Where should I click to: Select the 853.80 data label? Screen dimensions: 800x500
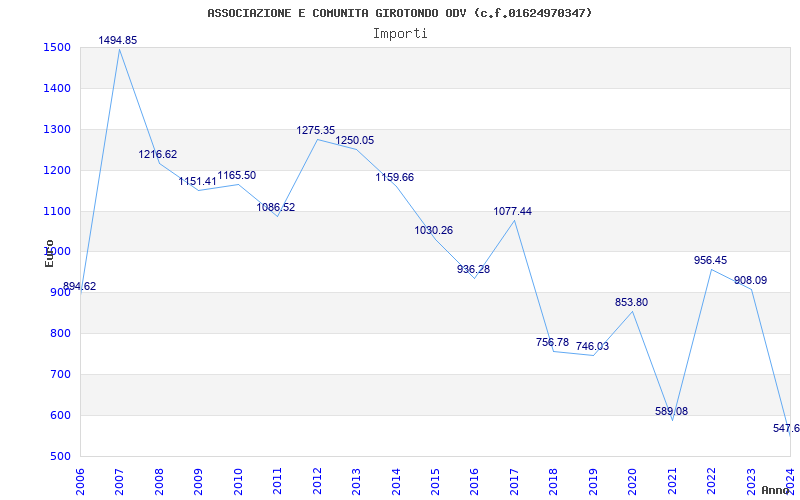pos(632,302)
